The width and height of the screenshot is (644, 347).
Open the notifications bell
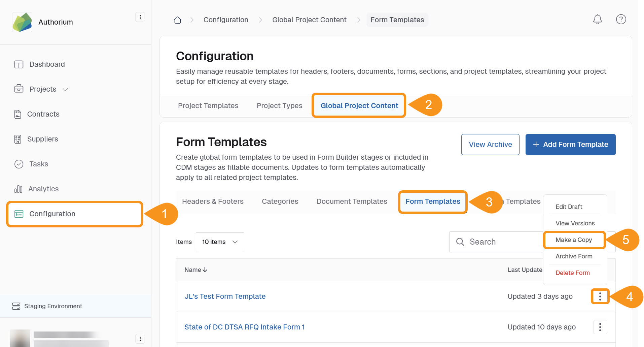pyautogui.click(x=597, y=20)
